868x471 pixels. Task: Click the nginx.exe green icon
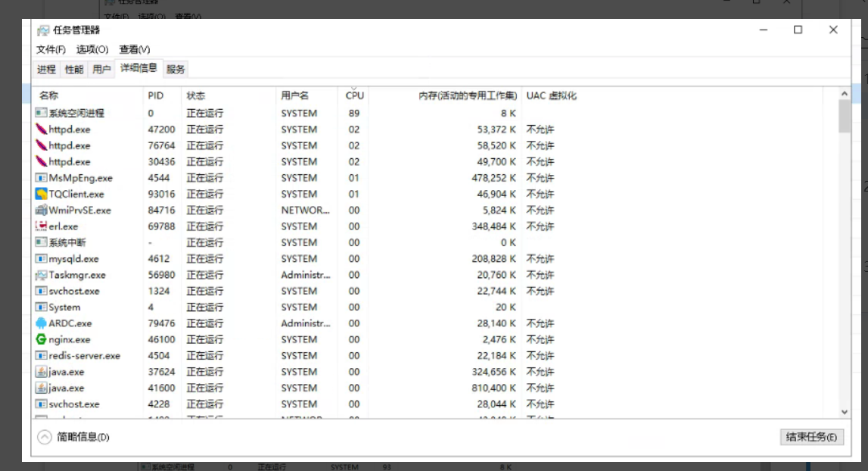[x=41, y=339]
